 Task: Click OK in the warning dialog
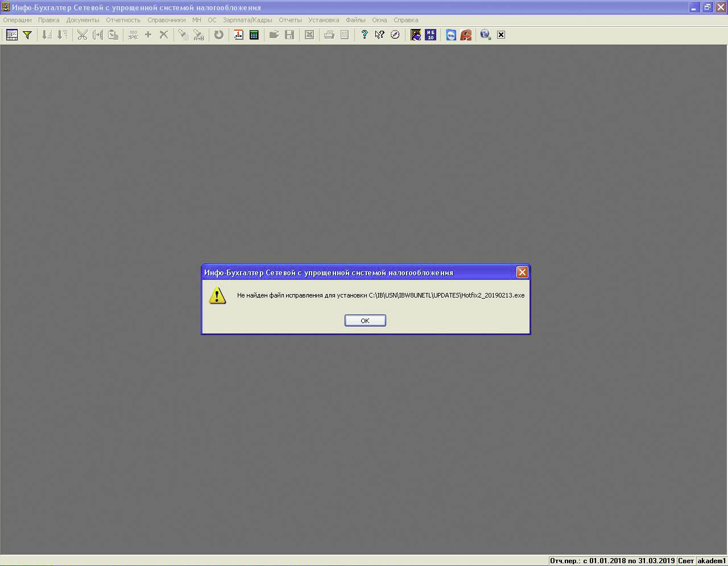click(x=365, y=321)
